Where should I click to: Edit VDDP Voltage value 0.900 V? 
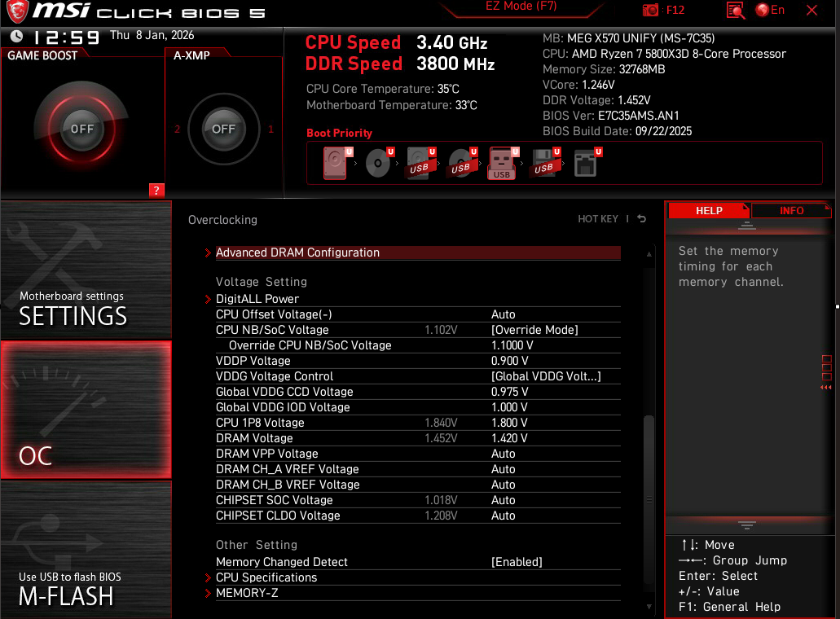(x=509, y=361)
